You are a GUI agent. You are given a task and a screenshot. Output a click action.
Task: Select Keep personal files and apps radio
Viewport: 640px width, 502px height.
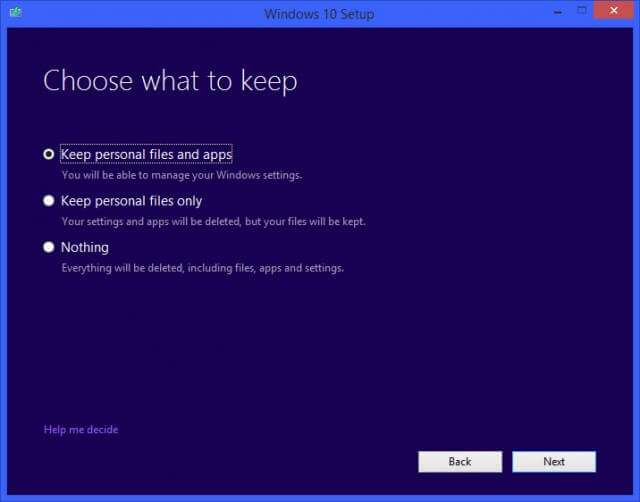(x=49, y=154)
